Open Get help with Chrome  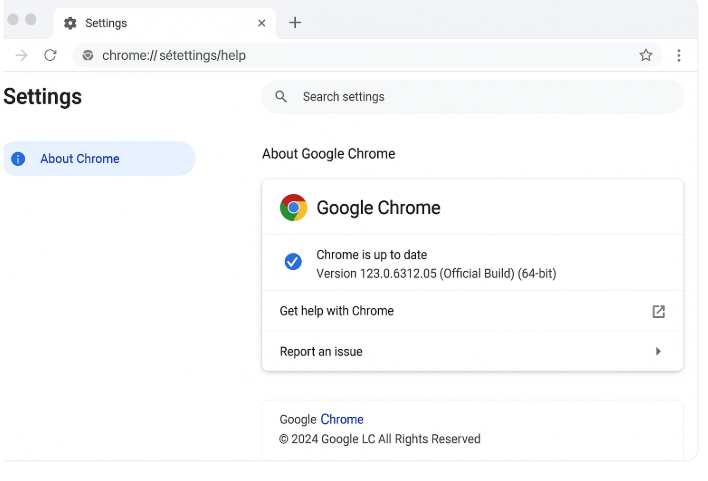point(472,311)
